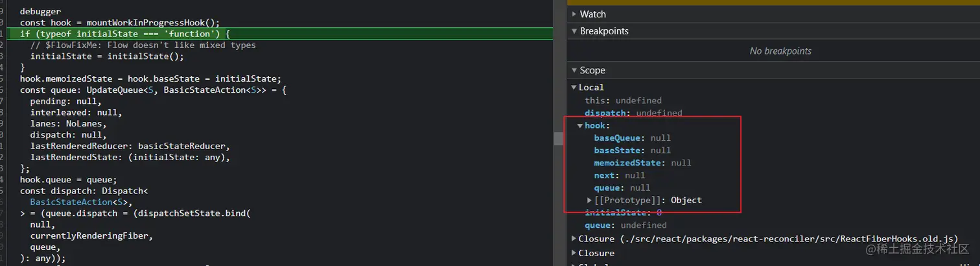Click the 'lanes: NoLanes,' line
This screenshot has height=266, width=980.
coord(68,124)
